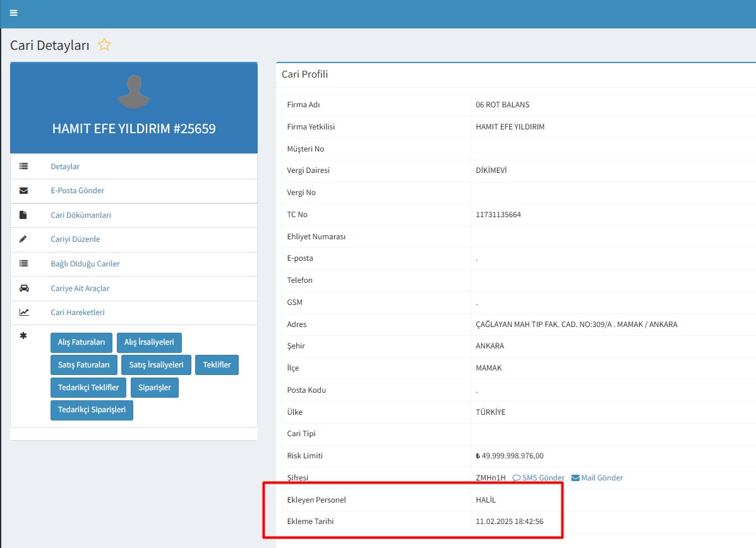The height and width of the screenshot is (548, 756).
Task: Click the Alış Faturaları button
Action: coord(81,342)
